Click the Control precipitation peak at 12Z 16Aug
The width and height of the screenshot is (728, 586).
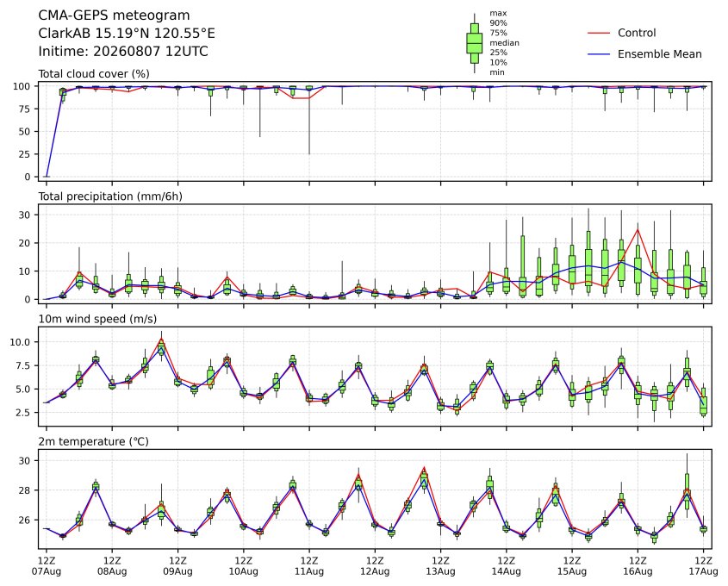pos(638,229)
